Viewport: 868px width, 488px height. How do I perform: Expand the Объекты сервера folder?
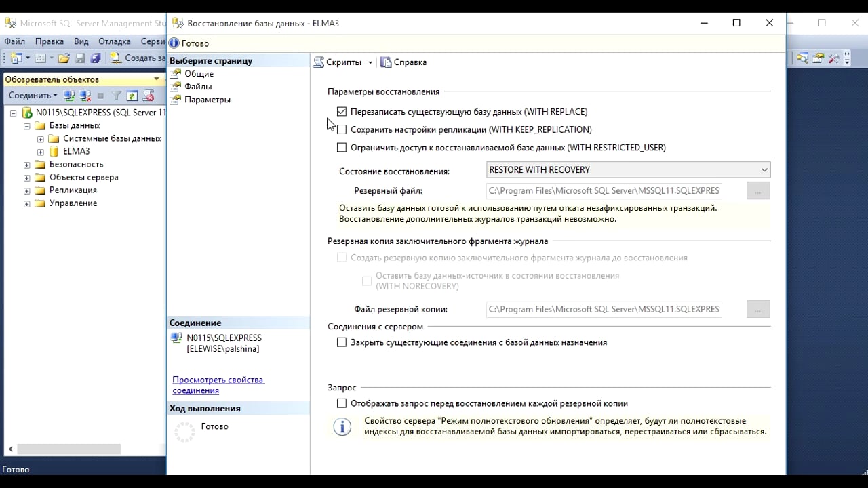27,178
